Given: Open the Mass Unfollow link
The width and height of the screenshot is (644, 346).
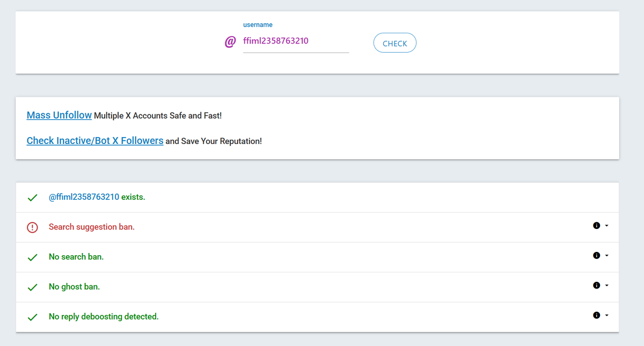Looking at the screenshot, I should click(59, 115).
